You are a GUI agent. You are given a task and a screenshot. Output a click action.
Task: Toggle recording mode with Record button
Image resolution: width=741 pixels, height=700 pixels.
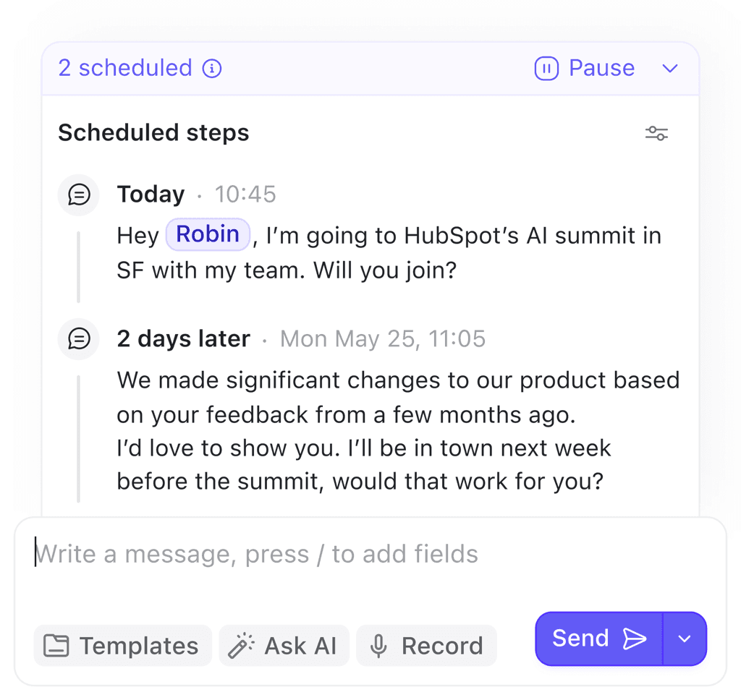[x=426, y=645]
